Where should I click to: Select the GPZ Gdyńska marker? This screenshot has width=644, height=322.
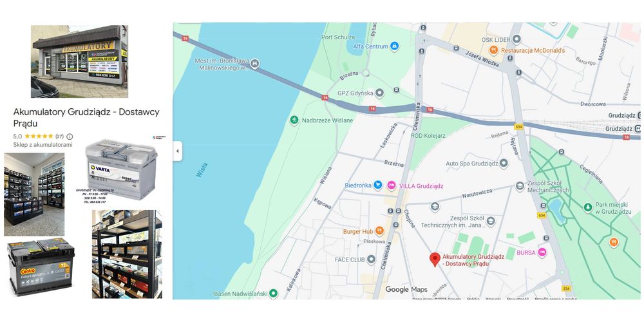379,93
